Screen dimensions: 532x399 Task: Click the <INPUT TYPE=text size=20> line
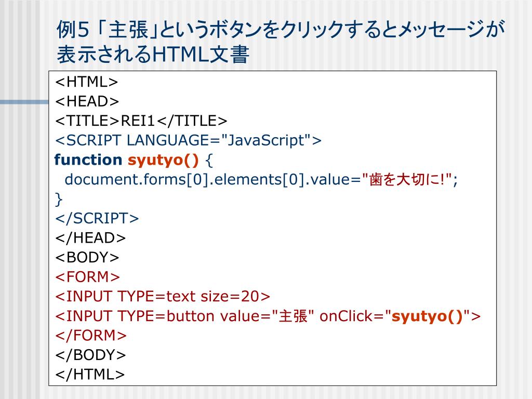coord(163,296)
